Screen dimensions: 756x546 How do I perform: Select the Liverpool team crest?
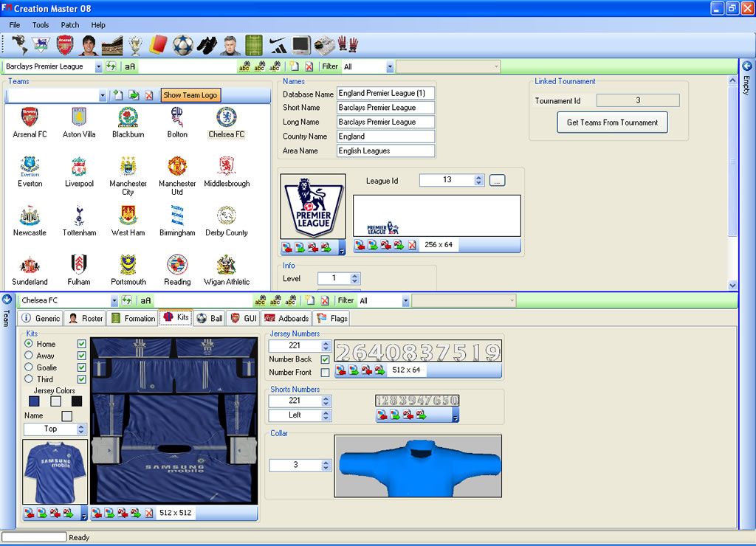[x=79, y=166]
